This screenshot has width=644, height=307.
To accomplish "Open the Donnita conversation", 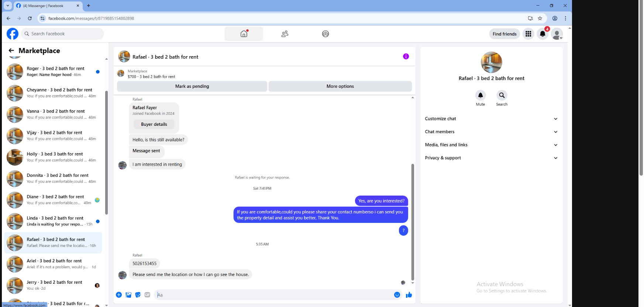I will [54, 179].
